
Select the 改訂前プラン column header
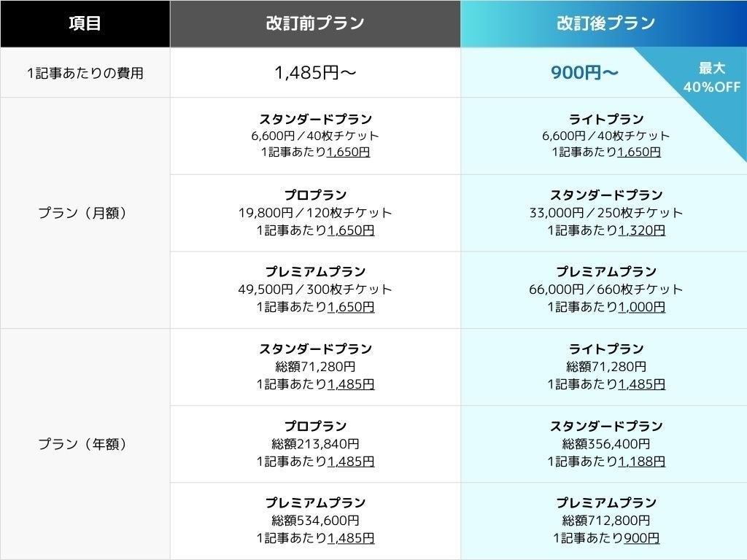315,23
